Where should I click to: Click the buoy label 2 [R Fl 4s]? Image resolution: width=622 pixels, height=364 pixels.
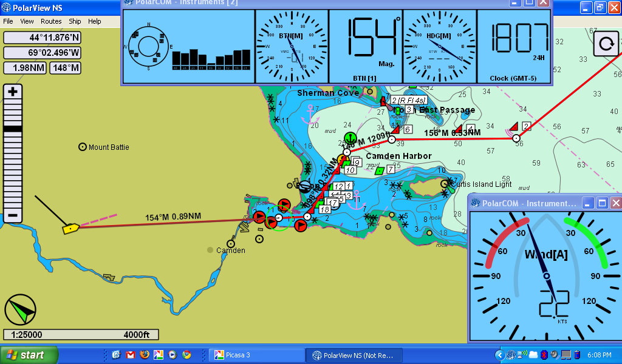click(x=409, y=101)
